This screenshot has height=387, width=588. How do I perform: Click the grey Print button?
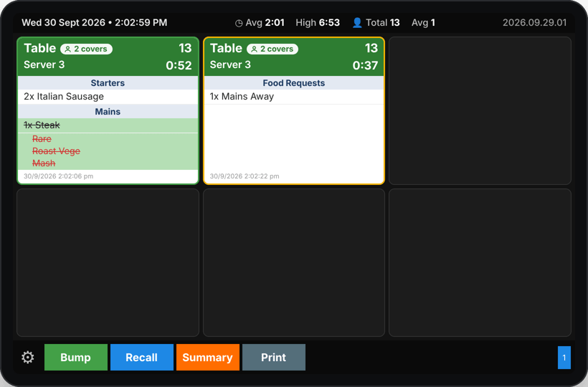[274, 357]
